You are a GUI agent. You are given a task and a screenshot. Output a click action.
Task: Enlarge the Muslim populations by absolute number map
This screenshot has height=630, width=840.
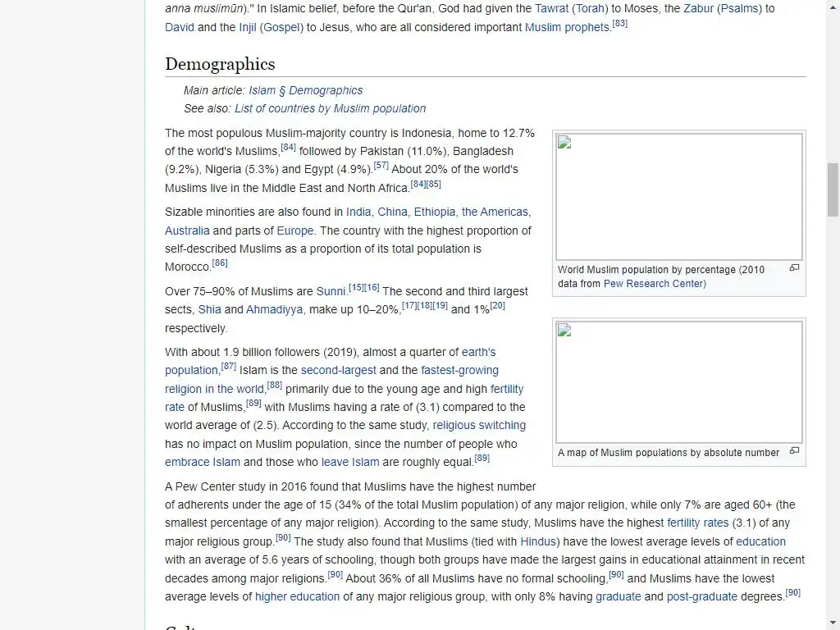(x=794, y=450)
